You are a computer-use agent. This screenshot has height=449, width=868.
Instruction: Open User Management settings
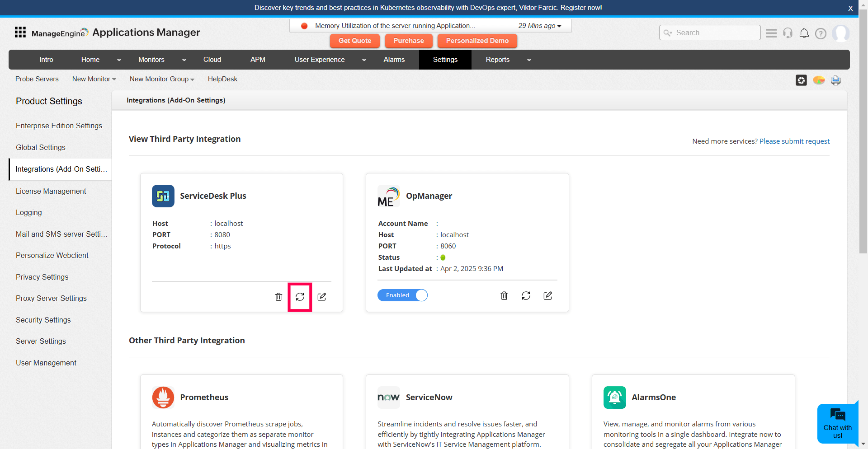click(46, 363)
